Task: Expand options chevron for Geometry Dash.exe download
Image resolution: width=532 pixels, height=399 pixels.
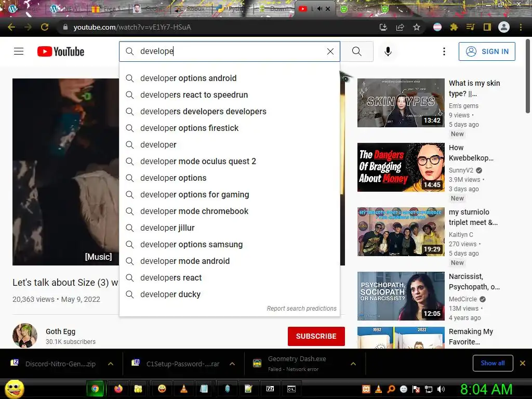Action: pos(353,364)
